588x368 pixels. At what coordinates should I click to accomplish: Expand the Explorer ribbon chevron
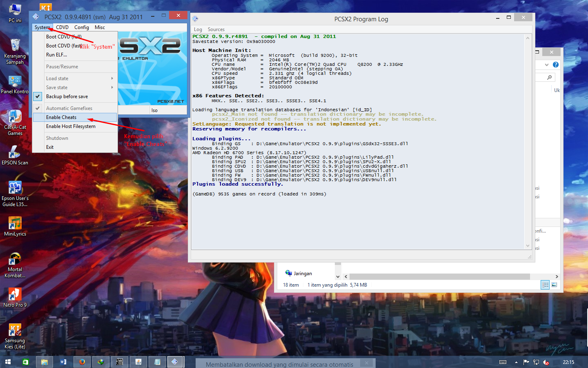[x=547, y=65]
